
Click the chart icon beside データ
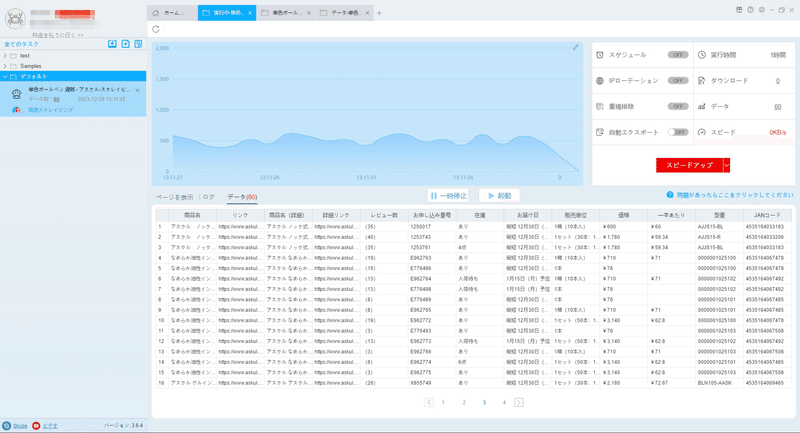click(x=702, y=107)
